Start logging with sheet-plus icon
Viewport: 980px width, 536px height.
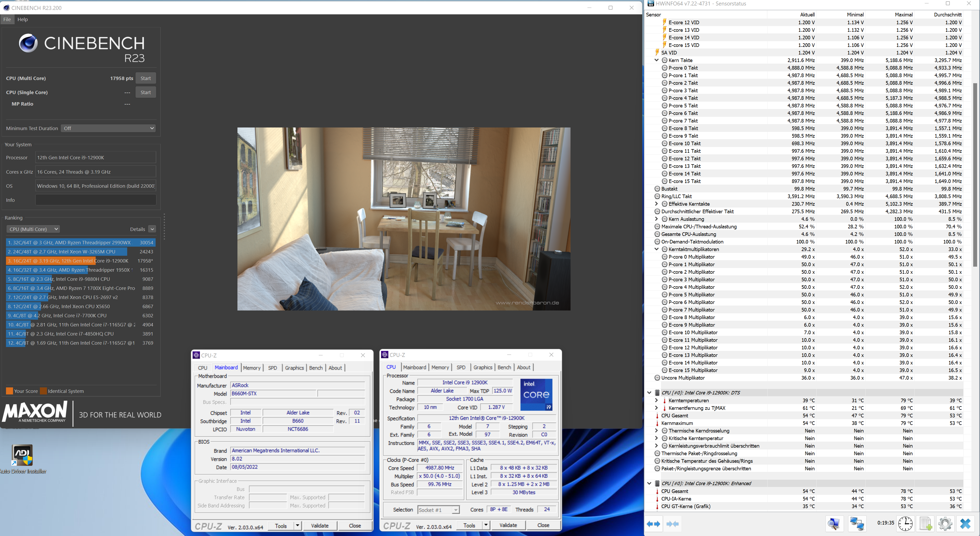[926, 524]
